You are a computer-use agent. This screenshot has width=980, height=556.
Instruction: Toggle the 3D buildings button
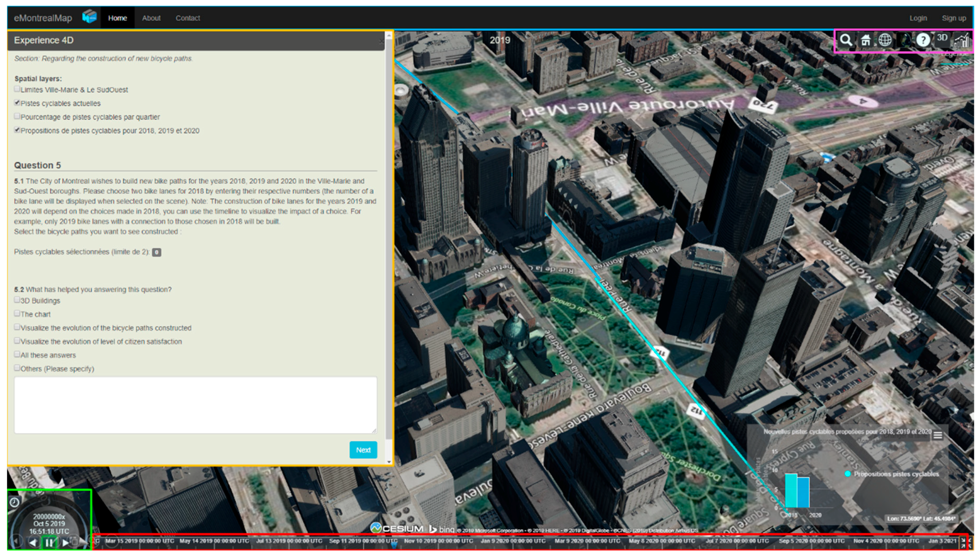942,38
